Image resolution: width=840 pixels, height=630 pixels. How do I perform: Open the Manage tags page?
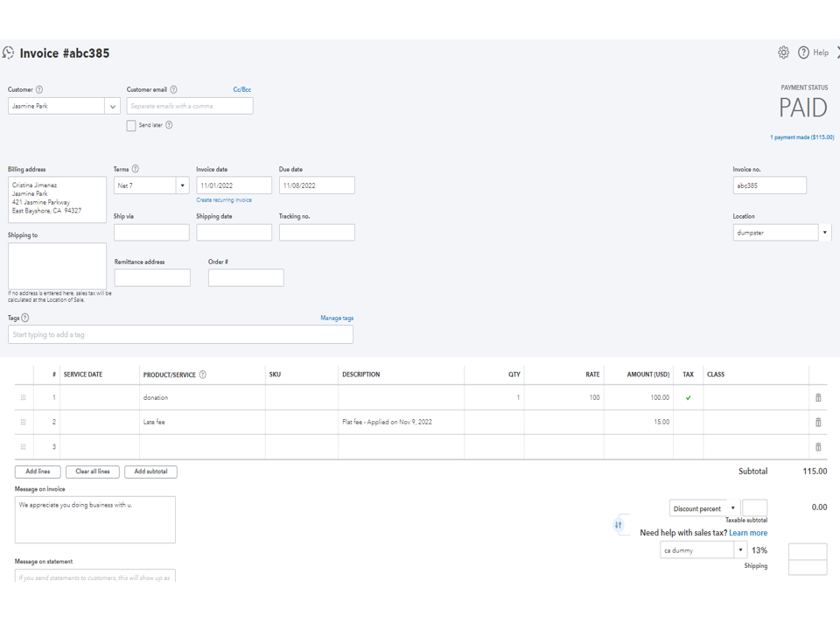pos(337,318)
